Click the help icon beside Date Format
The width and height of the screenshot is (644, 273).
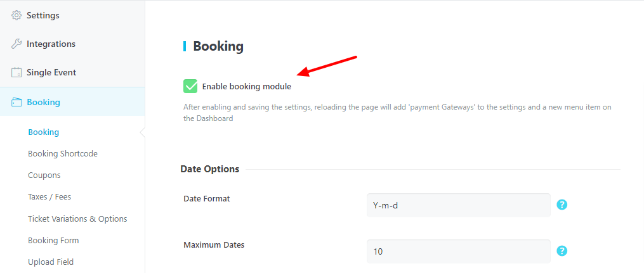click(562, 205)
